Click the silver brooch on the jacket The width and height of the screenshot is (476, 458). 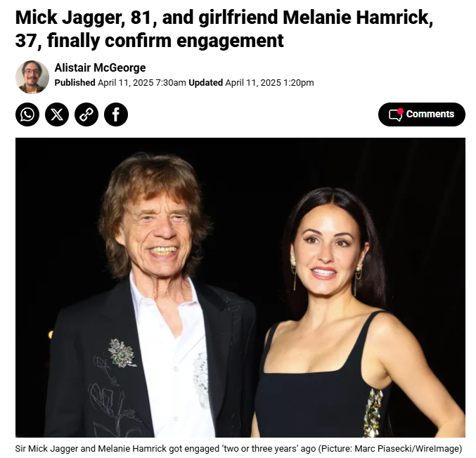click(122, 353)
